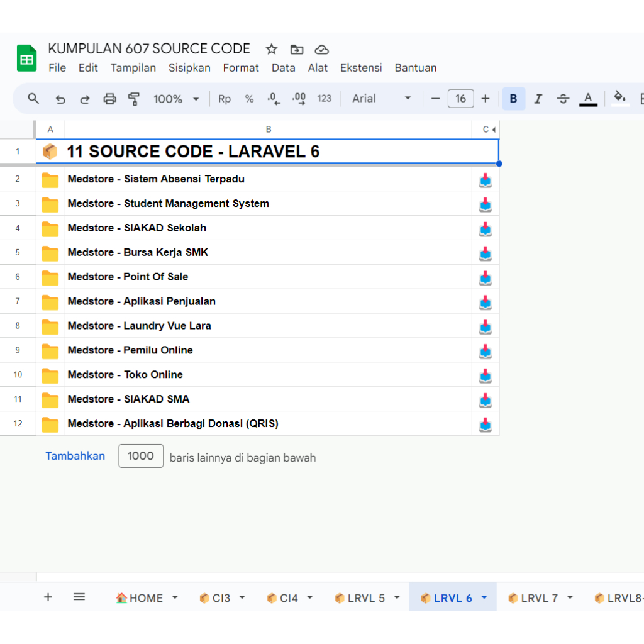Add a new sheet with plus button
The height and width of the screenshot is (644, 644).
click(48, 597)
